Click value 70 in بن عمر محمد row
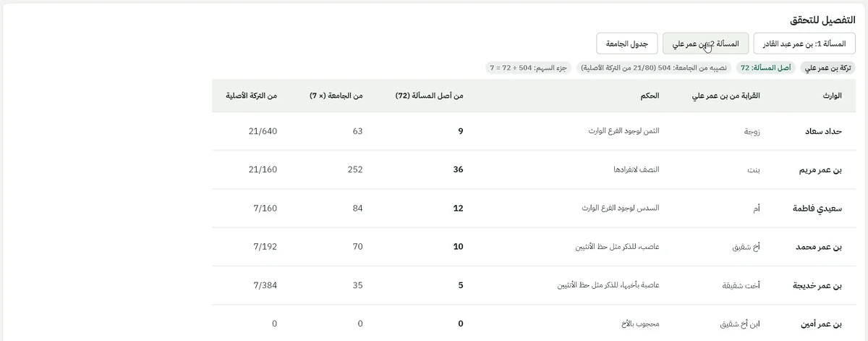Screen dimensions: 868x341 point(357,247)
